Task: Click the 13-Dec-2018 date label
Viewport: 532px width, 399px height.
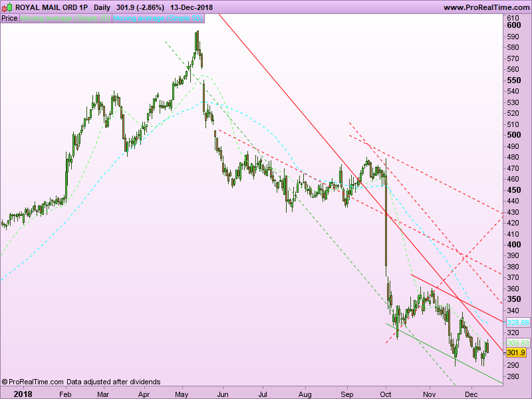Action: (192, 7)
